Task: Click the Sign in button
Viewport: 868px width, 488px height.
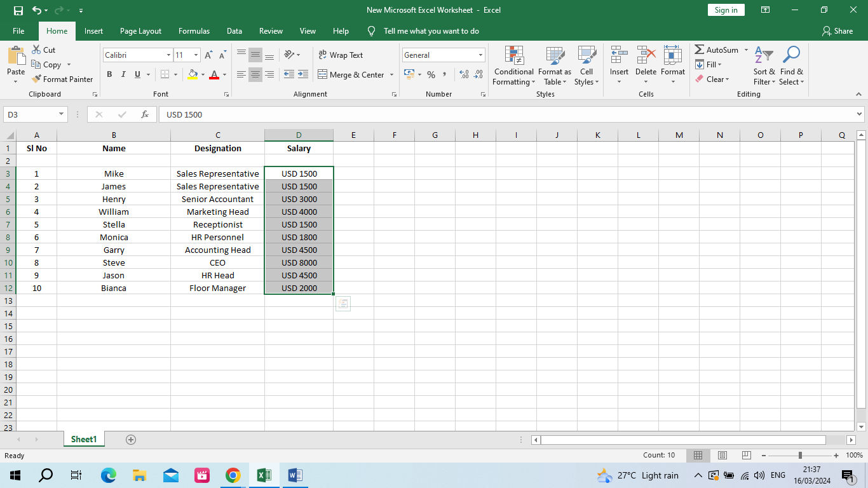Action: 726,10
